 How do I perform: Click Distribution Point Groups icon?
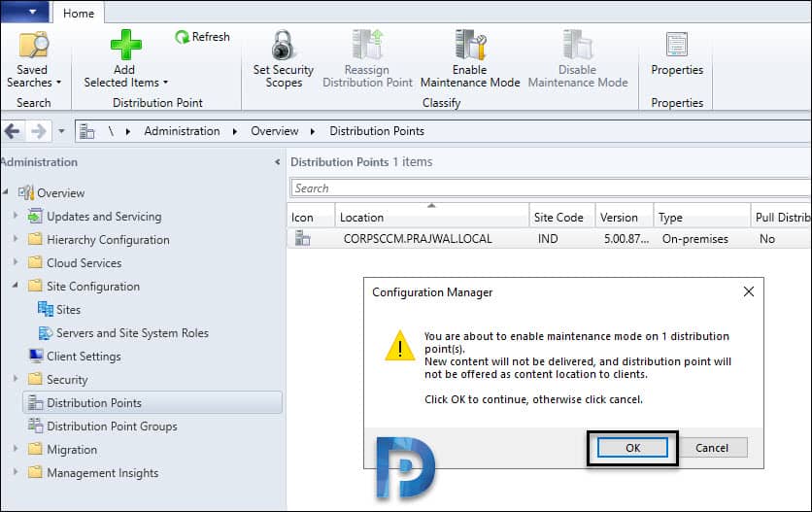[35, 426]
